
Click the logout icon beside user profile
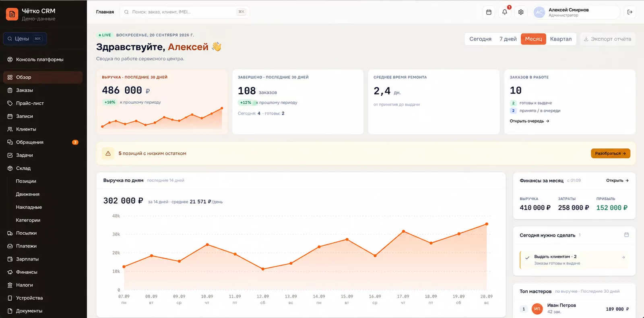click(x=630, y=12)
